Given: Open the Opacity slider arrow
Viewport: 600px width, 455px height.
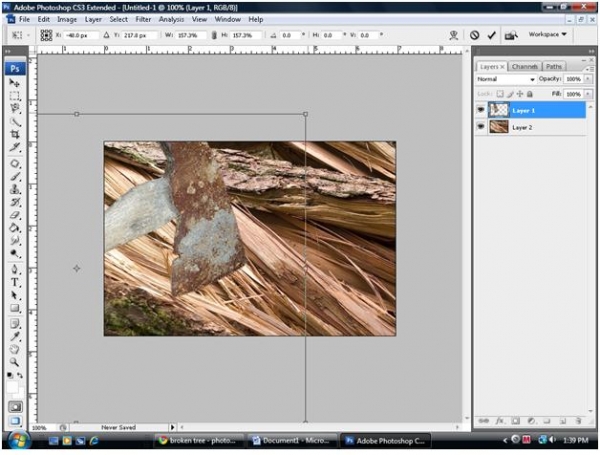Looking at the screenshot, I should 588,79.
